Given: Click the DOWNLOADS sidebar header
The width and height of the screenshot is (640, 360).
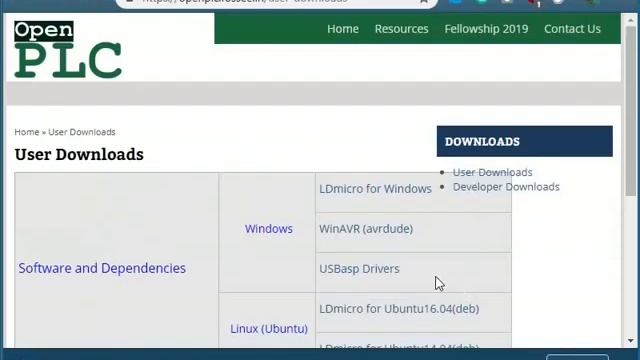Looking at the screenshot, I should (524, 141).
